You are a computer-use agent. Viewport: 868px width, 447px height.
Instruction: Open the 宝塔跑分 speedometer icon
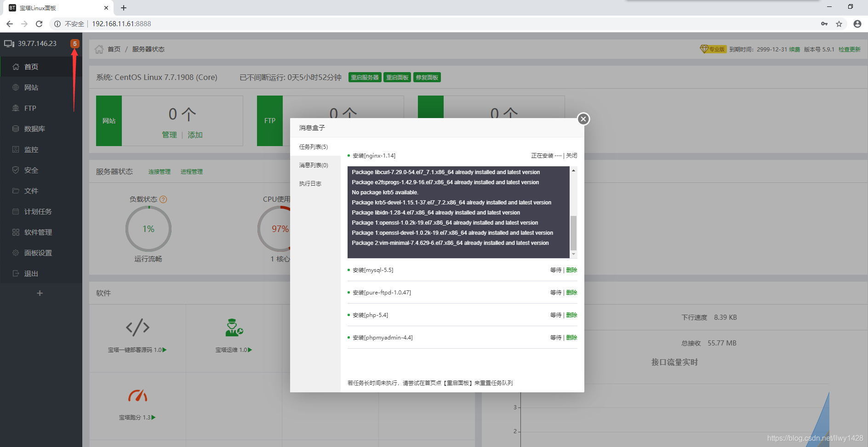click(x=137, y=395)
